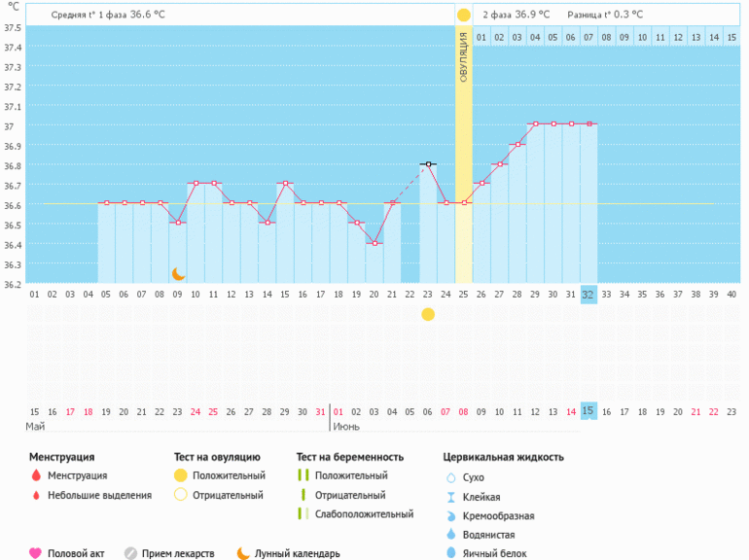Click the Май month label
Image resolution: width=749 pixels, height=560 pixels.
tap(35, 427)
